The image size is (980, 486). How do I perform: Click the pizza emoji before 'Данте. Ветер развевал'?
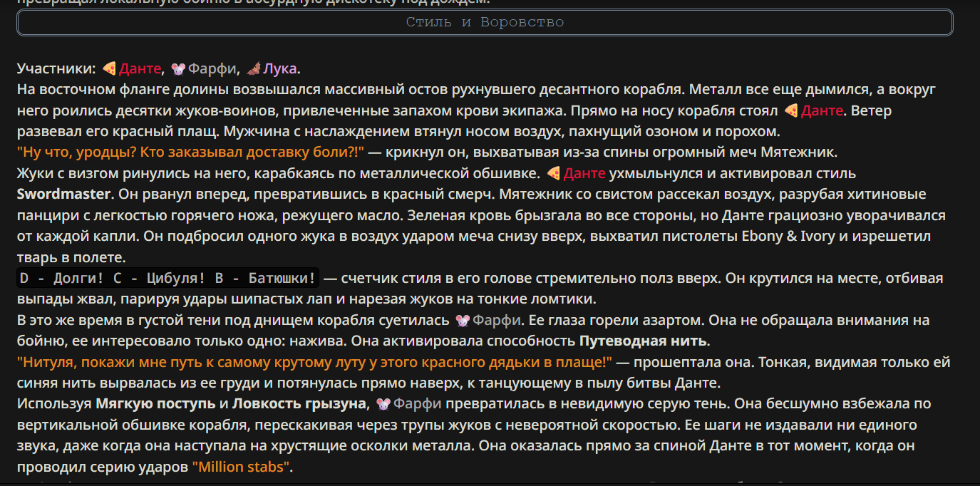[x=791, y=111]
